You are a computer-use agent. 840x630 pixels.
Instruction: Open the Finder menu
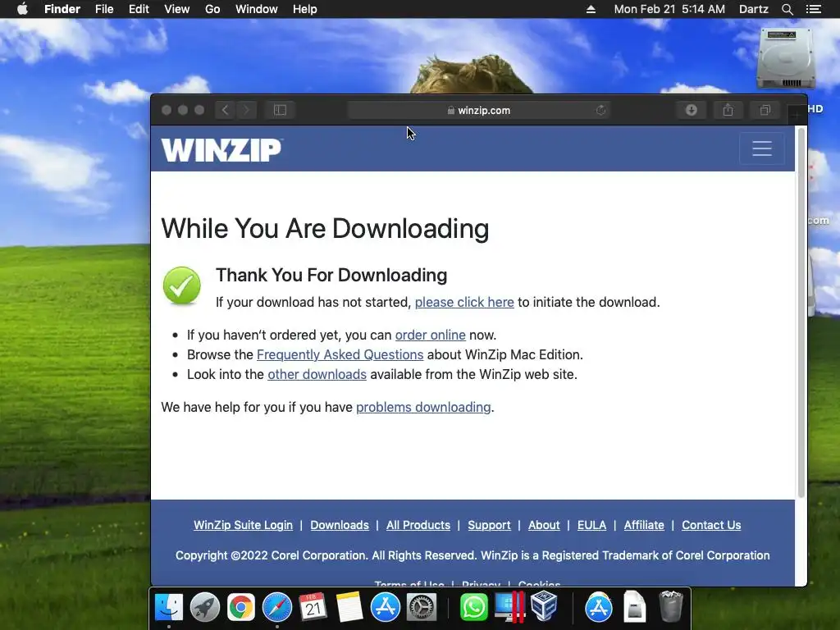pos(62,9)
